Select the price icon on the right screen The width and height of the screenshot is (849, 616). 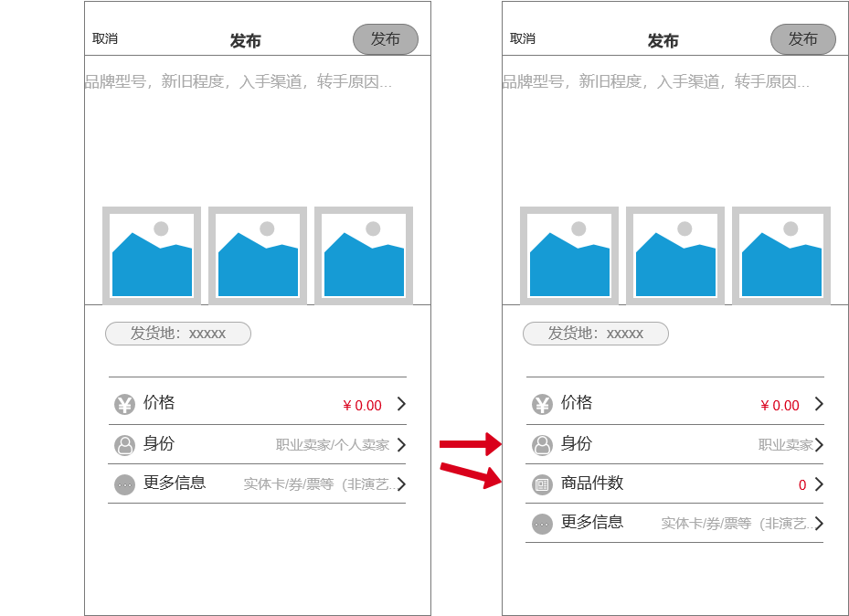click(x=542, y=403)
